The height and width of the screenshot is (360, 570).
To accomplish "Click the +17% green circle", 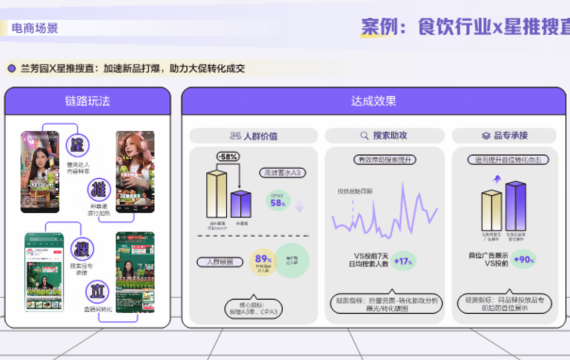I will [x=403, y=261].
